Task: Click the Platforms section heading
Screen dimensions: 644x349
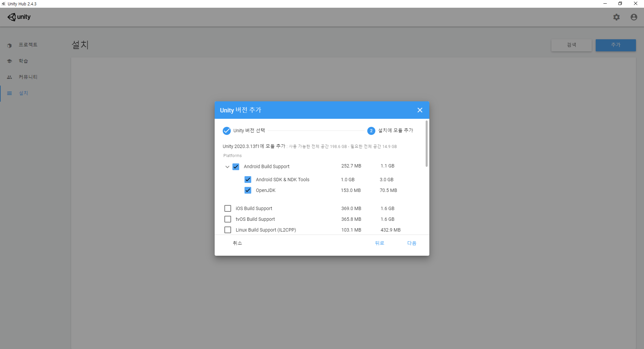Action: [232, 156]
